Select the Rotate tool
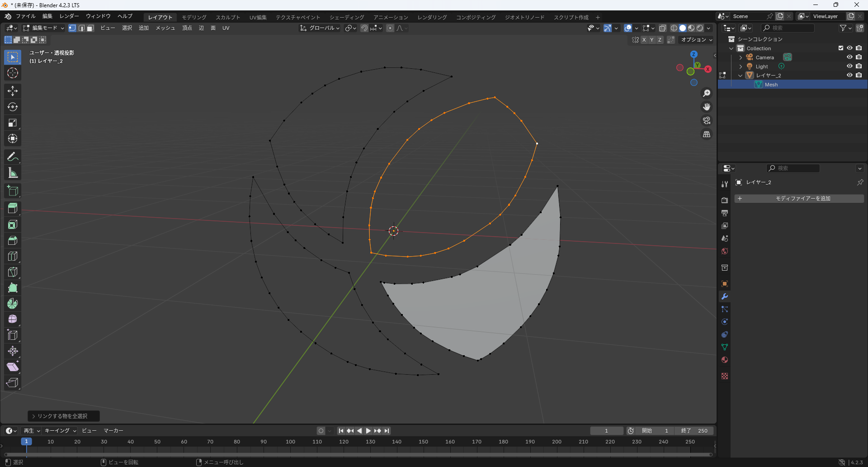This screenshot has height=467, width=868. point(13,107)
